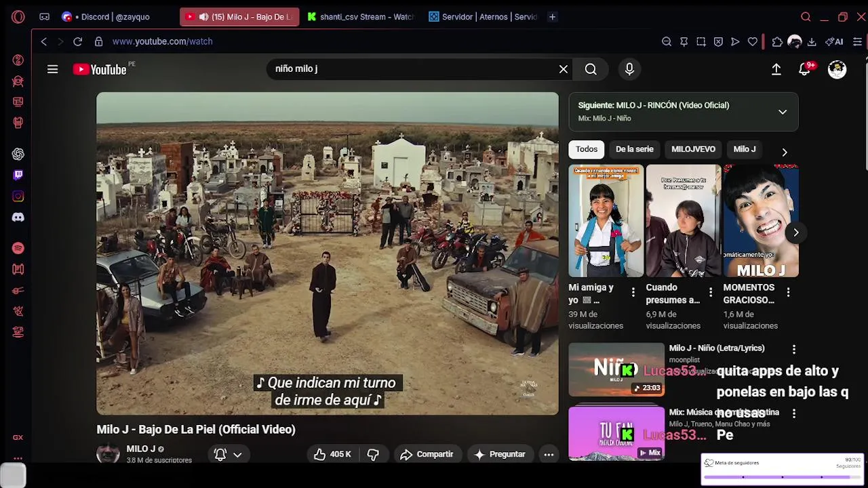Open Discord panel in the sidebar
The image size is (868, 488).
[x=18, y=218]
